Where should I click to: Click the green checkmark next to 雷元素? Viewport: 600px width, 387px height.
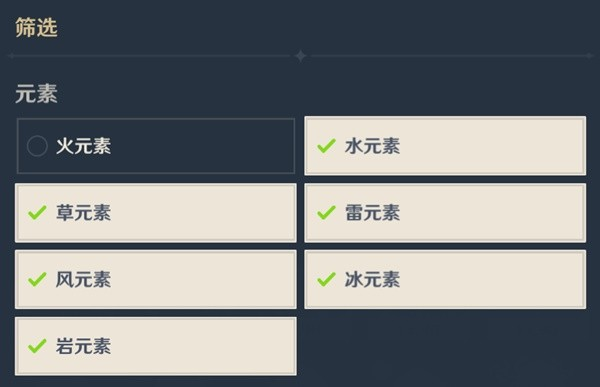[x=326, y=212]
